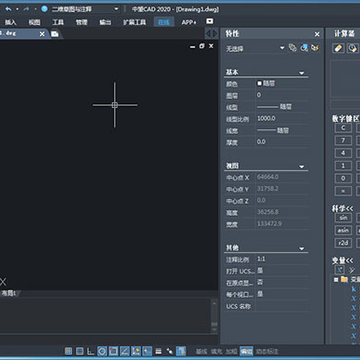Click the calculator asin button
This screenshot has height=360, width=360.
coord(343,230)
